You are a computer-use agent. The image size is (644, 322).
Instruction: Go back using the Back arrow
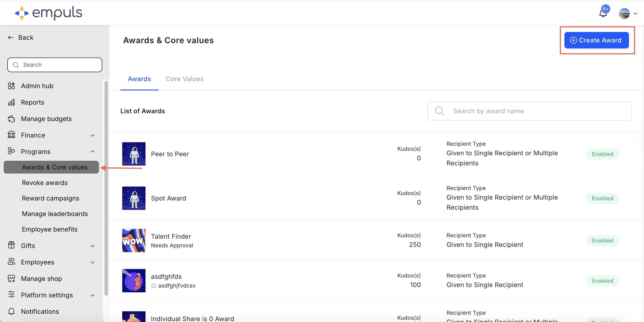pyautogui.click(x=11, y=37)
